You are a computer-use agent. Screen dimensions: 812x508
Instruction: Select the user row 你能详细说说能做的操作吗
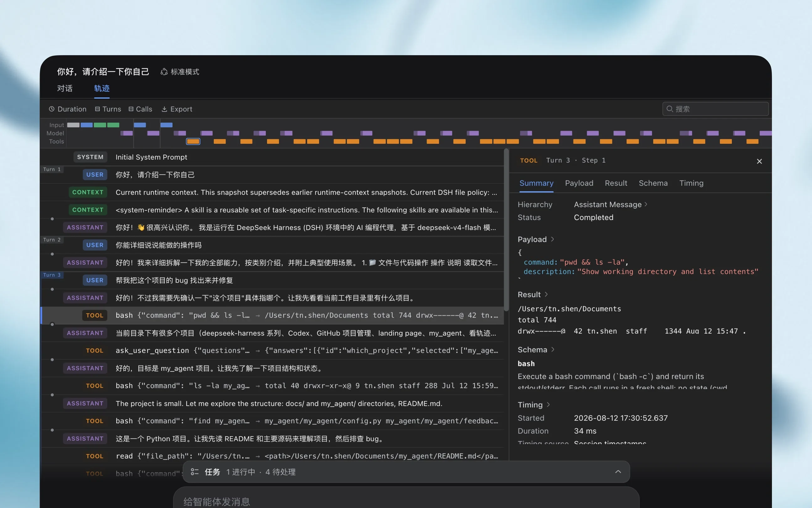coord(272,245)
